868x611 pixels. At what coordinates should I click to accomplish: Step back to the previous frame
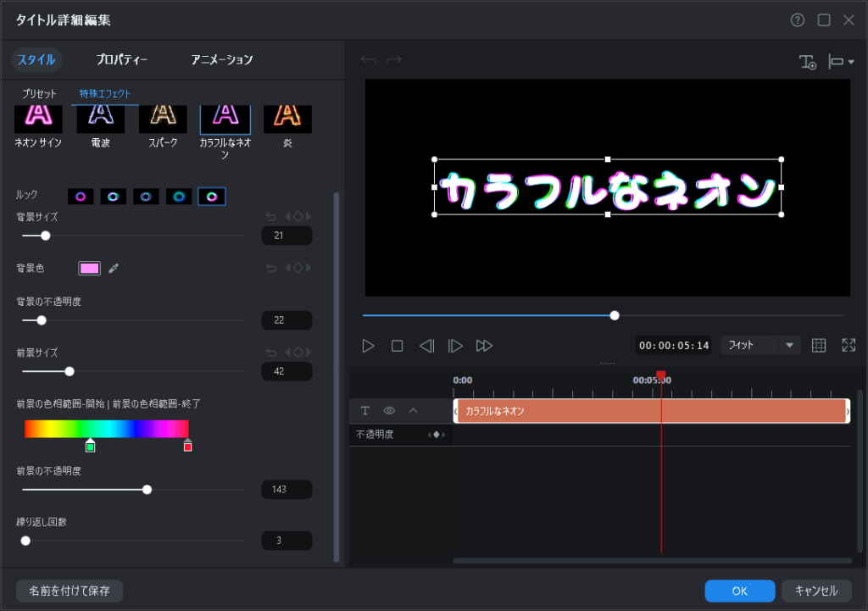(x=426, y=346)
